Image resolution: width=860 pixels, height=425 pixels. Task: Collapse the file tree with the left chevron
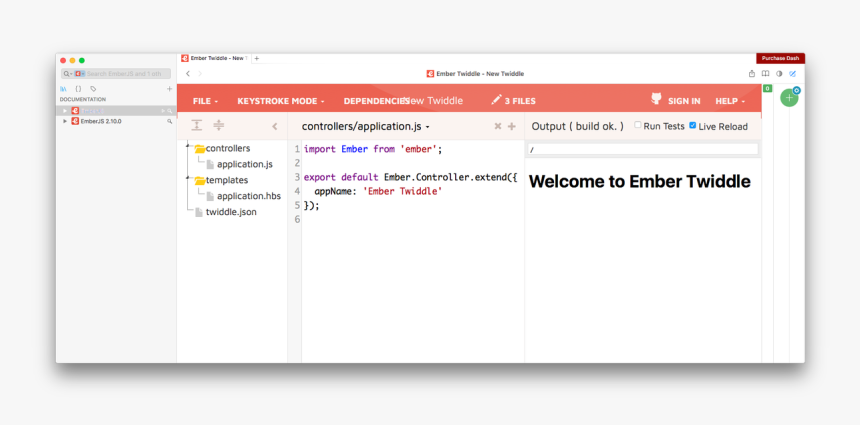(275, 127)
